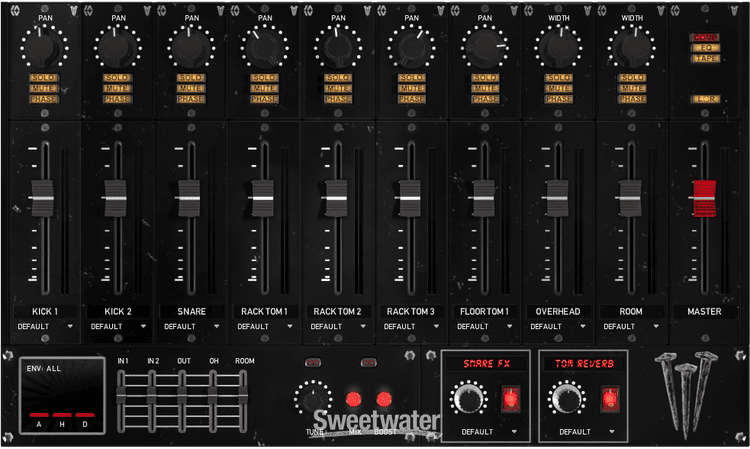Image resolution: width=750 pixels, height=449 pixels.
Task: Select the TAPE master effect tab
Action: point(704,59)
